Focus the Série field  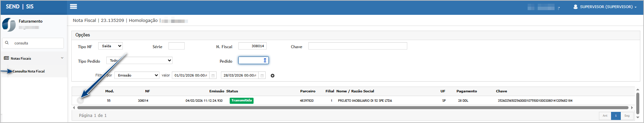pyautogui.click(x=176, y=46)
